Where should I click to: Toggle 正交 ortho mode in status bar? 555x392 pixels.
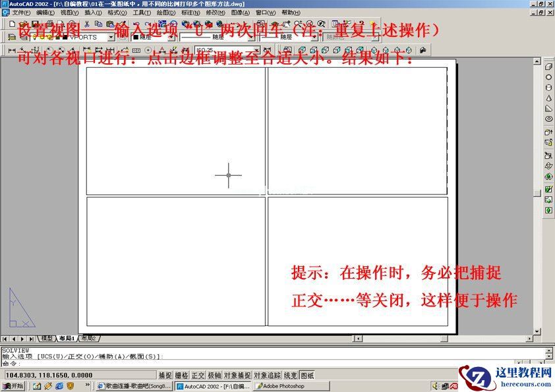(x=198, y=375)
